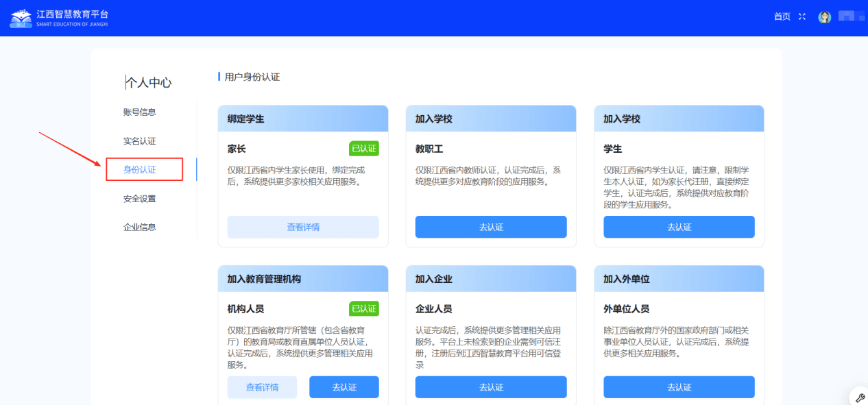Click 查看详情 in the 机构人员 card
The width and height of the screenshot is (868, 405).
click(x=262, y=387)
